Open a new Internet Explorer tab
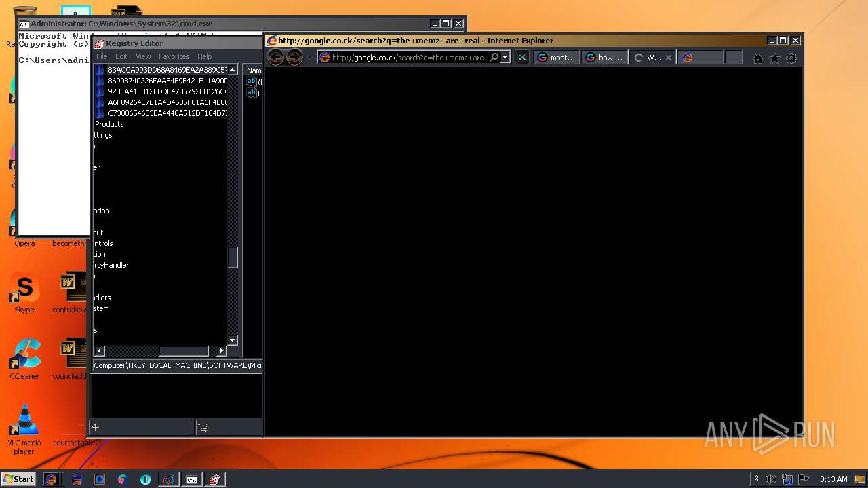 [734, 58]
